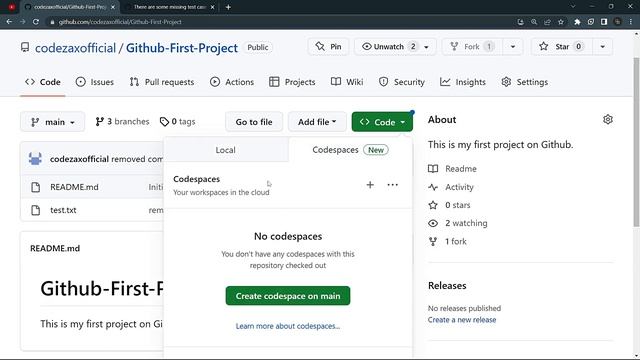
Task: Select the Codespaces tab in popup
Action: click(x=350, y=150)
